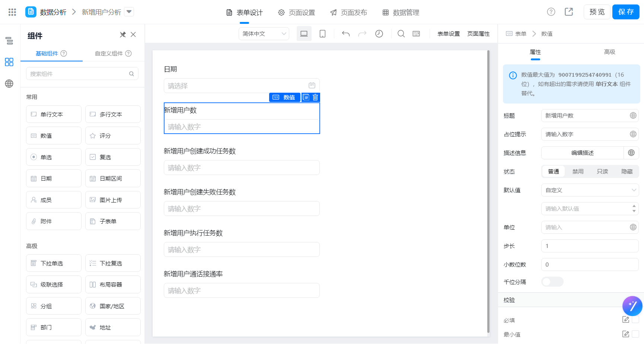Open the share/external link icon
644x344 pixels.
[x=569, y=12]
